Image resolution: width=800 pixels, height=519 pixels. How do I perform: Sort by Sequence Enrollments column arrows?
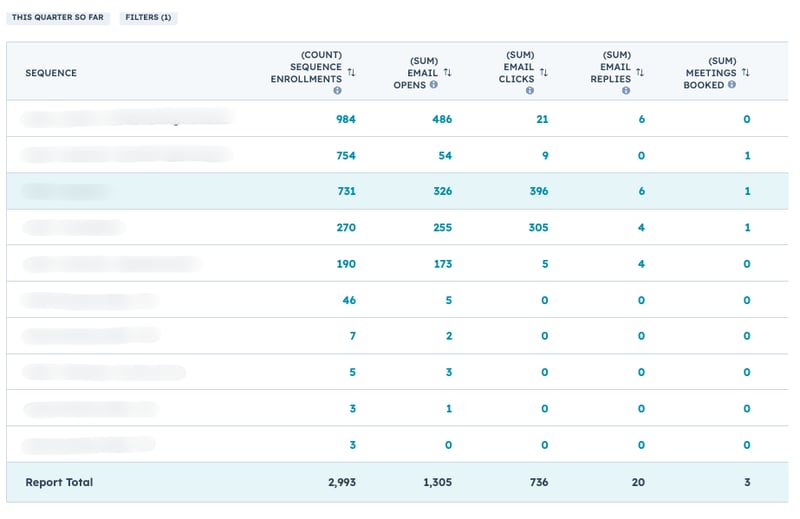click(x=351, y=72)
